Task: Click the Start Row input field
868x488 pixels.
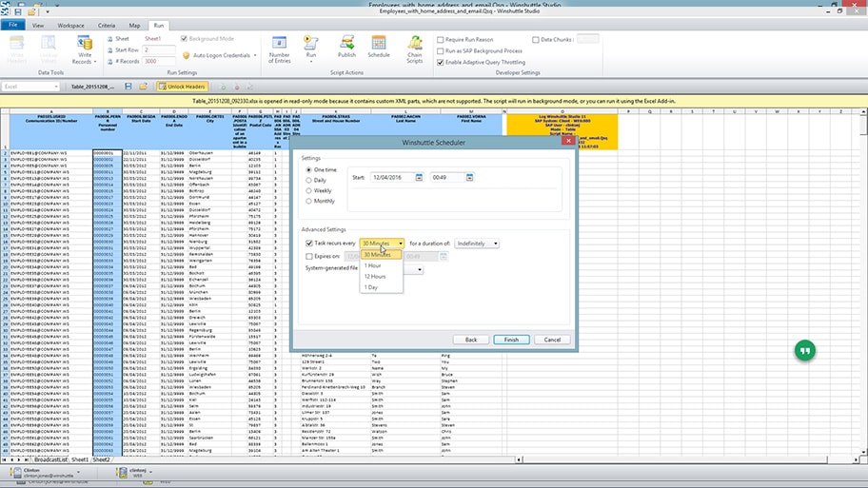Action: [x=159, y=49]
